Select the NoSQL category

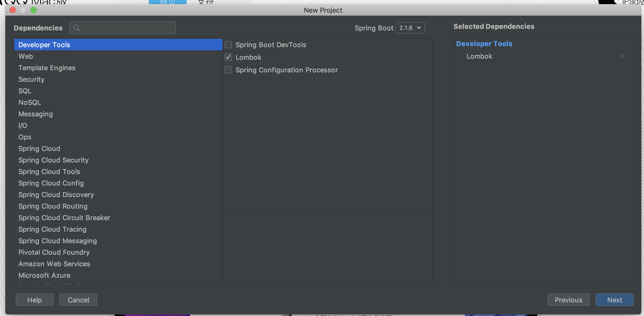(x=118, y=102)
